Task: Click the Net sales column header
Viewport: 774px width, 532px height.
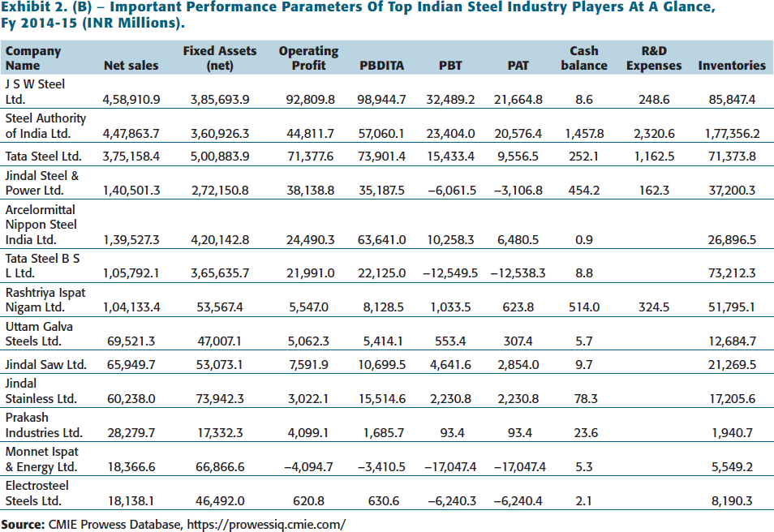Action: (131, 66)
